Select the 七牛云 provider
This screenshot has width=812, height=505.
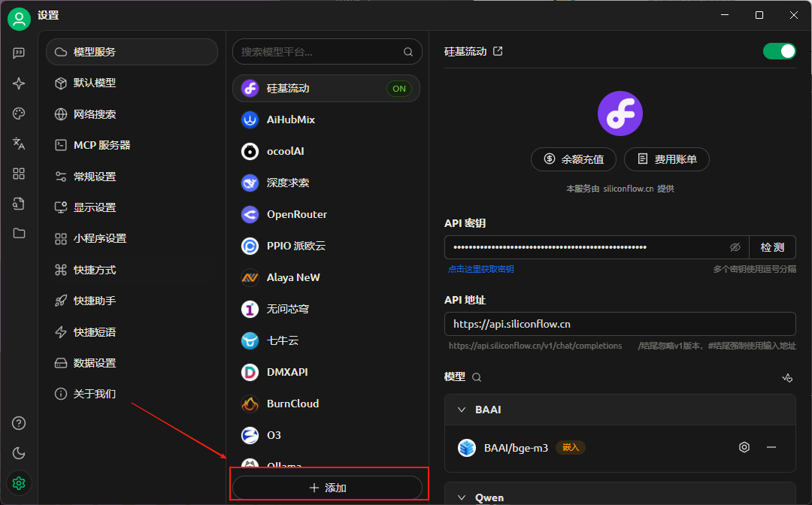[x=326, y=340]
